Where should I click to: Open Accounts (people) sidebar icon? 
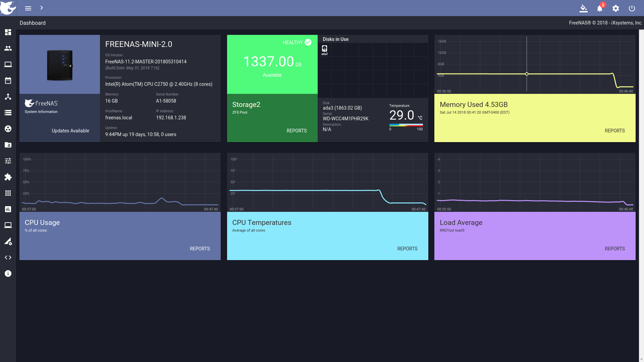[8, 48]
